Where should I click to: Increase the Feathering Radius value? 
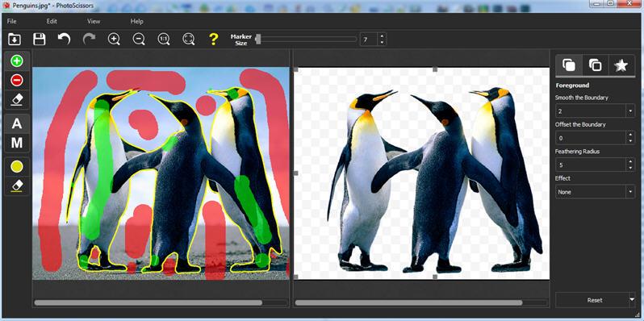point(630,161)
